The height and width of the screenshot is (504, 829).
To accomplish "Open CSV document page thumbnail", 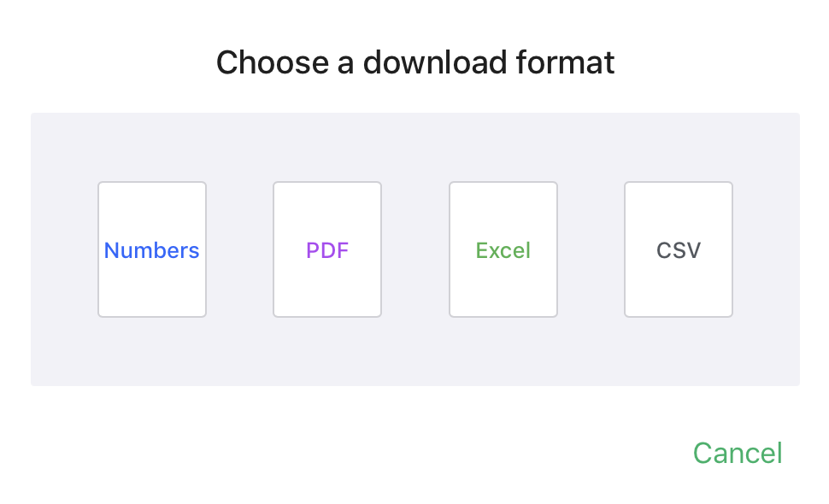I will coord(679,249).
